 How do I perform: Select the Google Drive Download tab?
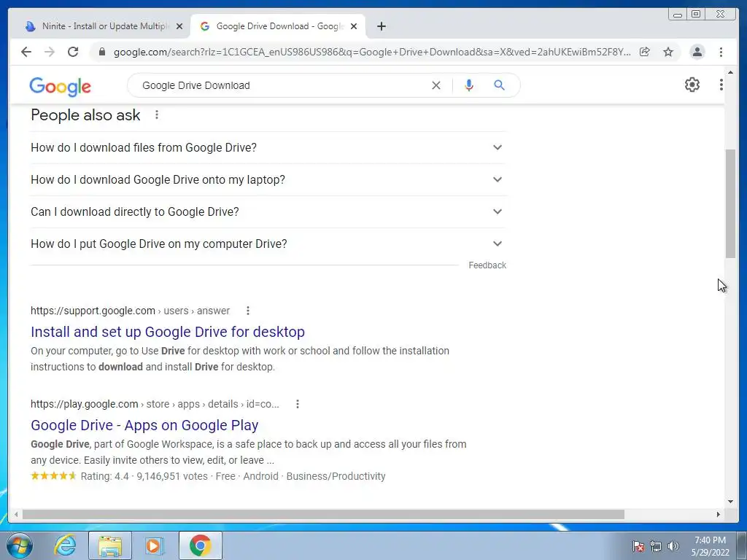click(278, 26)
